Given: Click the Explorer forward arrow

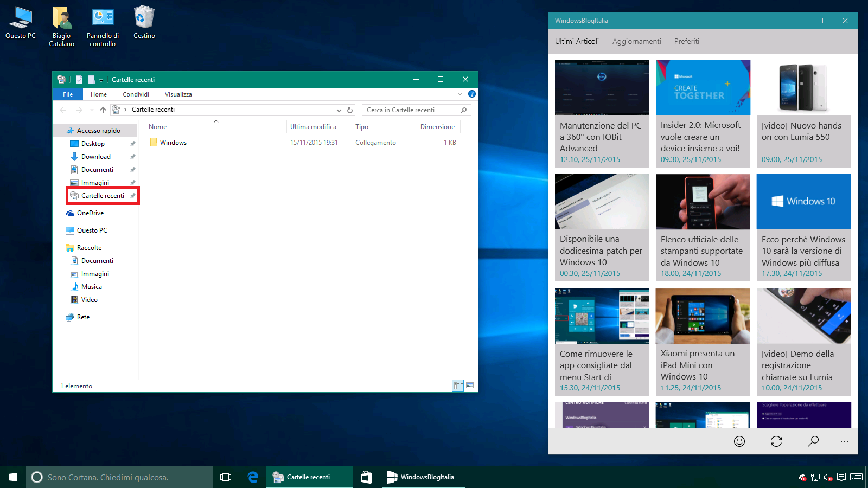Looking at the screenshot, I should (x=79, y=110).
